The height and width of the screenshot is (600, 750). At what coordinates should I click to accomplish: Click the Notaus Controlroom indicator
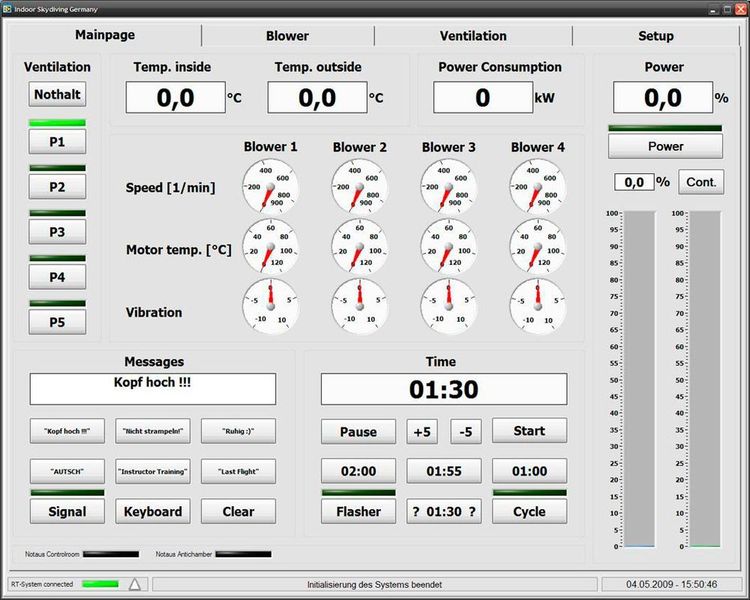click(x=111, y=554)
